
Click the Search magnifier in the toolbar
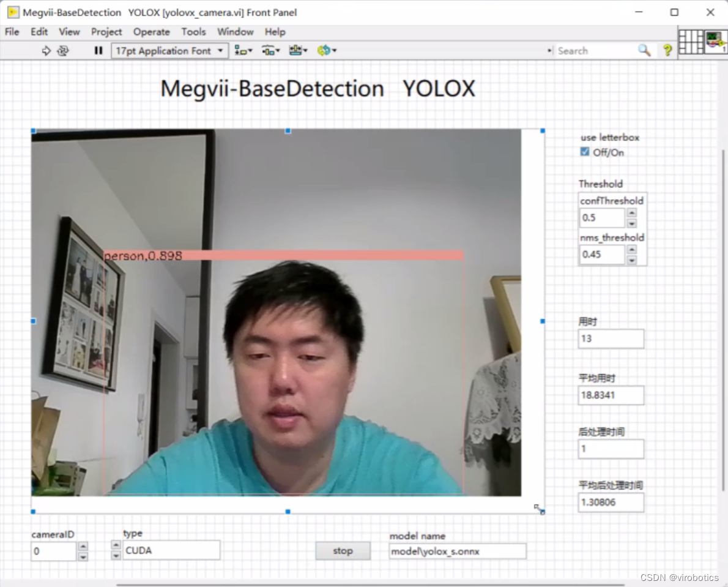(644, 51)
